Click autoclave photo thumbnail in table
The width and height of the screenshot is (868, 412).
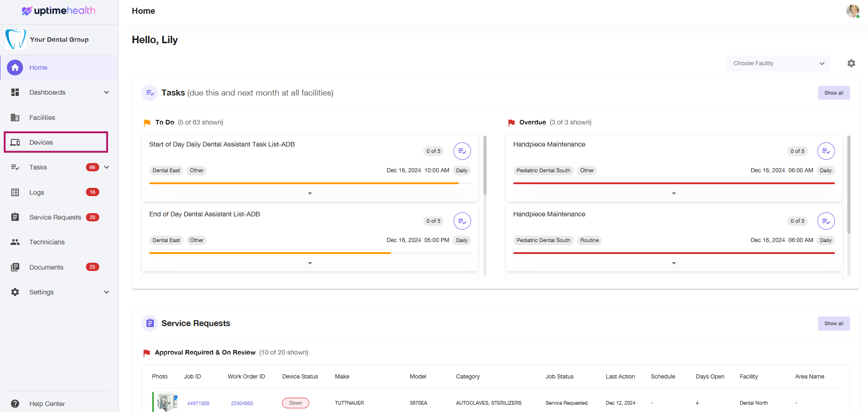point(167,403)
